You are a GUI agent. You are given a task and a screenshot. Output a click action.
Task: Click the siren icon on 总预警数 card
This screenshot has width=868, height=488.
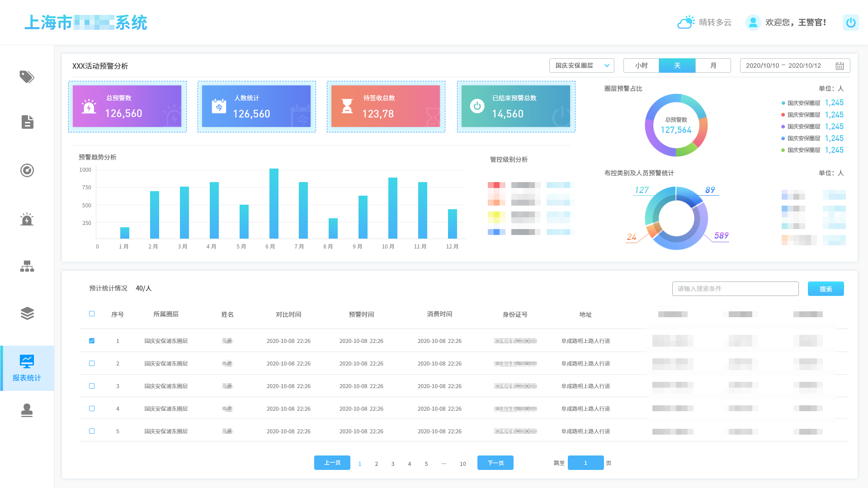click(89, 106)
